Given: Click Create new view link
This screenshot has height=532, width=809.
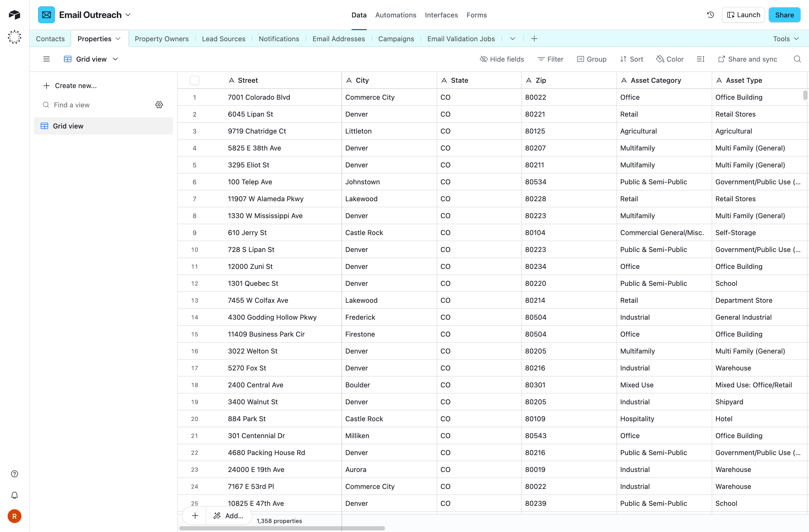Looking at the screenshot, I should [x=70, y=85].
